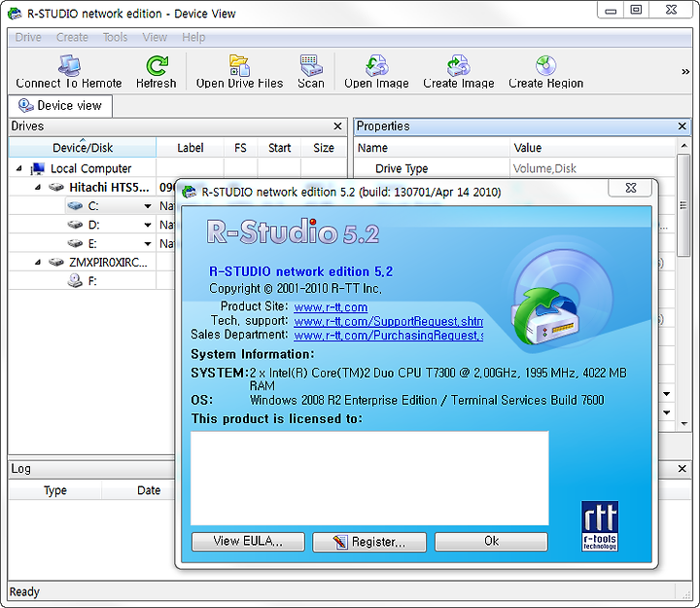The height and width of the screenshot is (608, 700).
Task: Click the Connect To Remote toolbar icon
Action: coord(70,66)
